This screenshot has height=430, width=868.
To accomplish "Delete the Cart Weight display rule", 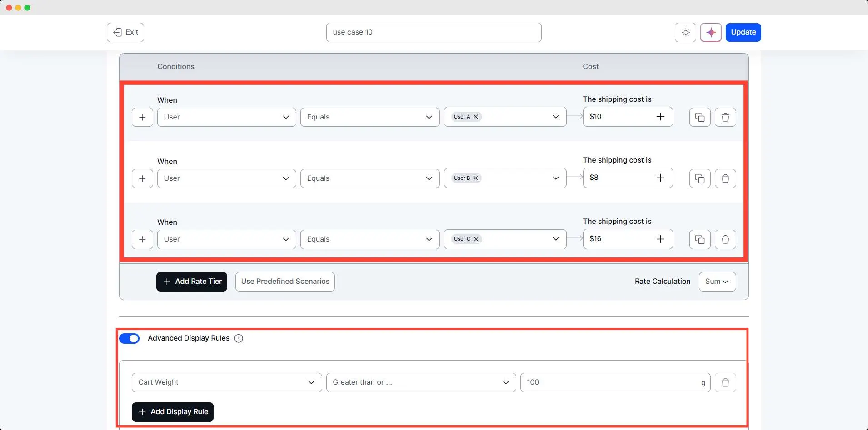I will click(725, 382).
